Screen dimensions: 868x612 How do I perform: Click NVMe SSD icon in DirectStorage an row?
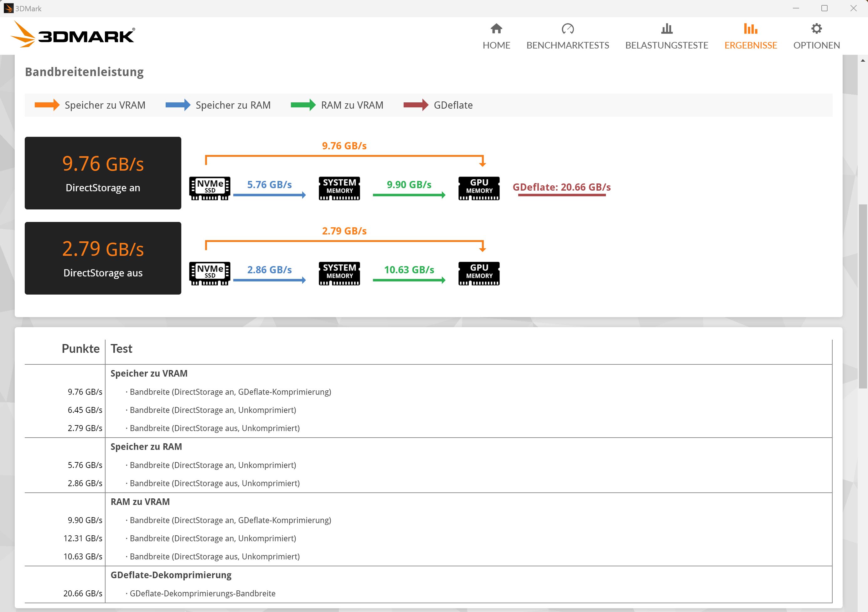pyautogui.click(x=209, y=188)
